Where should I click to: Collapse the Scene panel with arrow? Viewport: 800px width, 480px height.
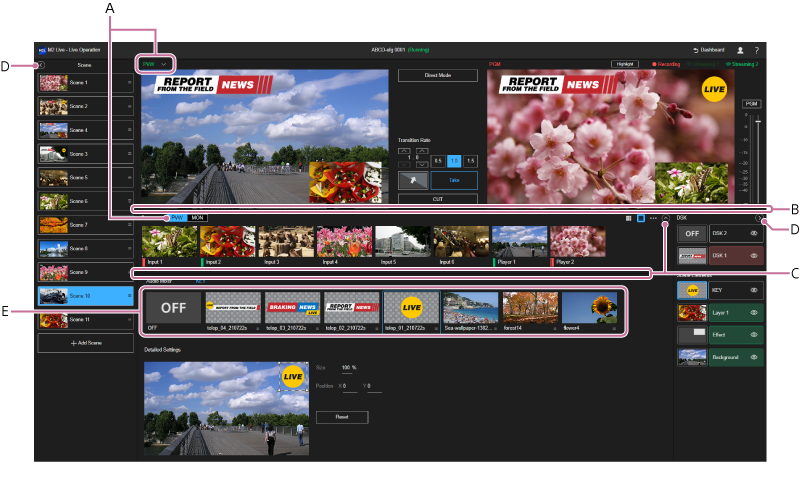click(x=41, y=65)
